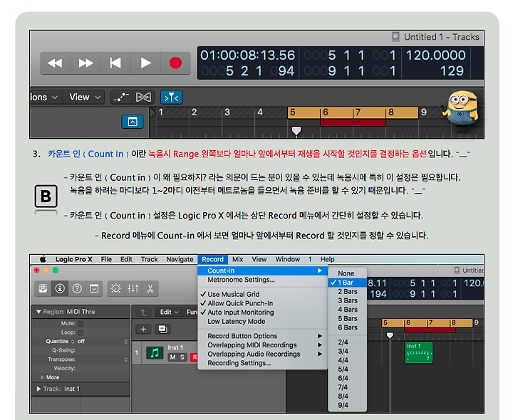Open Metronome Settings… menu item

(x=263, y=280)
